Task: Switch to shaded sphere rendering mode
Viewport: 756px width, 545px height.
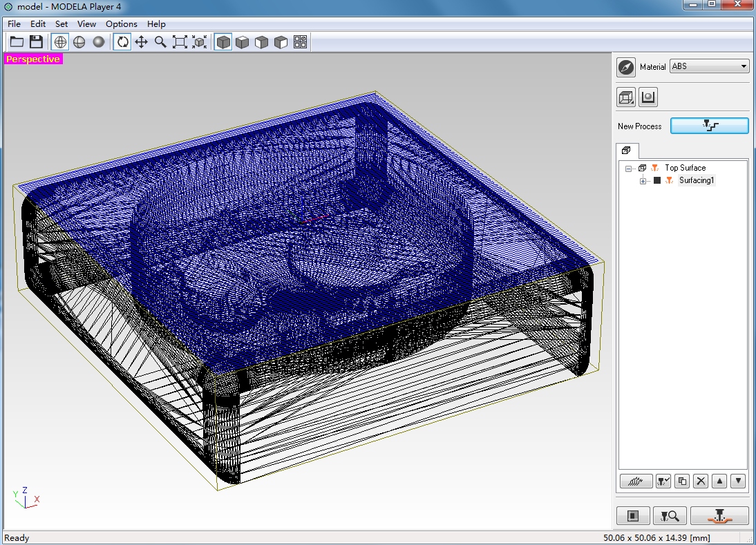Action: tap(98, 42)
